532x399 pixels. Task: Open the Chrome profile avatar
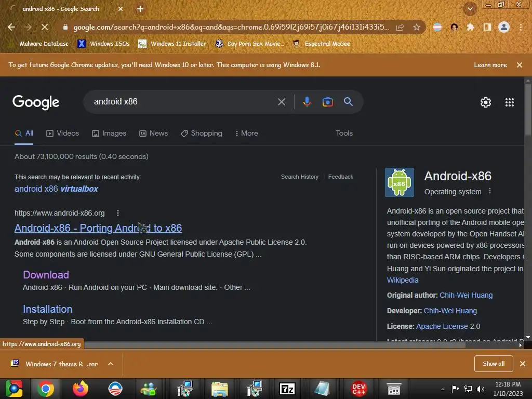pos(504,27)
